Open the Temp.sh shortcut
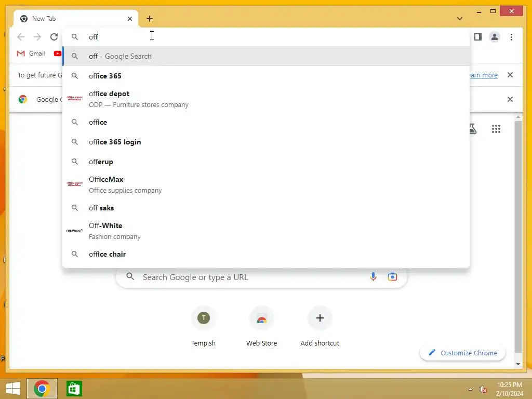The width and height of the screenshot is (532, 399). click(203, 327)
